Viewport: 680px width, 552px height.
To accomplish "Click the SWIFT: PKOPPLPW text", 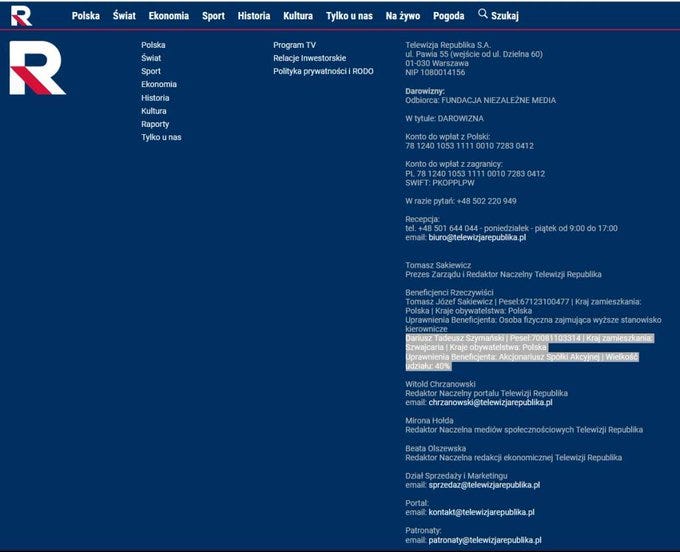I will tap(440, 183).
